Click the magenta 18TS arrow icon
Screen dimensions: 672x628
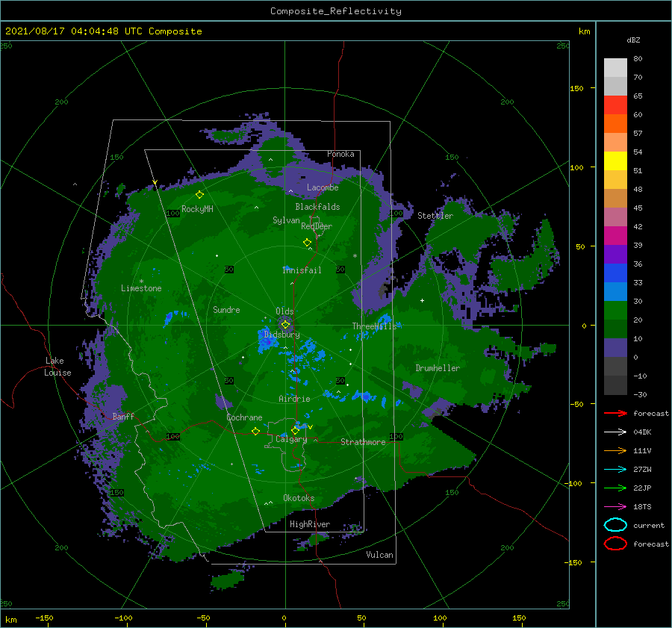(x=615, y=507)
